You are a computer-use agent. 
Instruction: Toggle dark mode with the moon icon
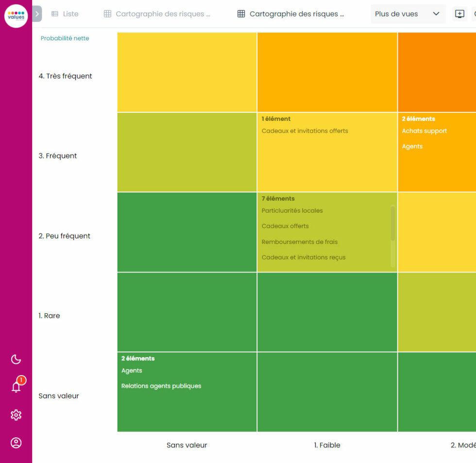(x=16, y=359)
